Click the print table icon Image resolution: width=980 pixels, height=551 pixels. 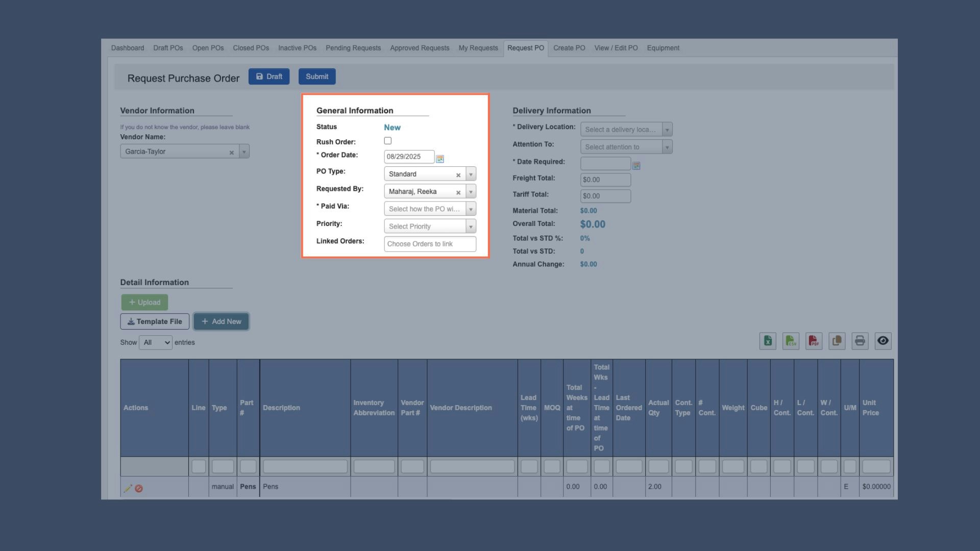(x=860, y=341)
